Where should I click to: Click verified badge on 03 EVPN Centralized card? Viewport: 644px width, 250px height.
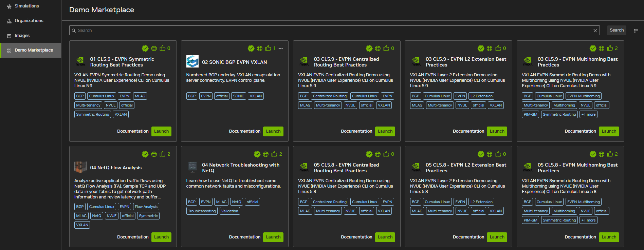pyautogui.click(x=369, y=49)
